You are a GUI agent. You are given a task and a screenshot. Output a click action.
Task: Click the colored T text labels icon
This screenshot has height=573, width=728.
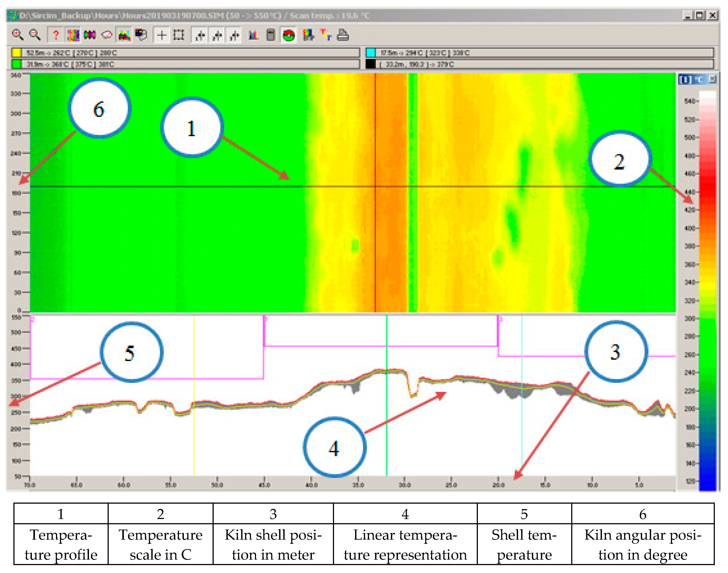(x=326, y=35)
